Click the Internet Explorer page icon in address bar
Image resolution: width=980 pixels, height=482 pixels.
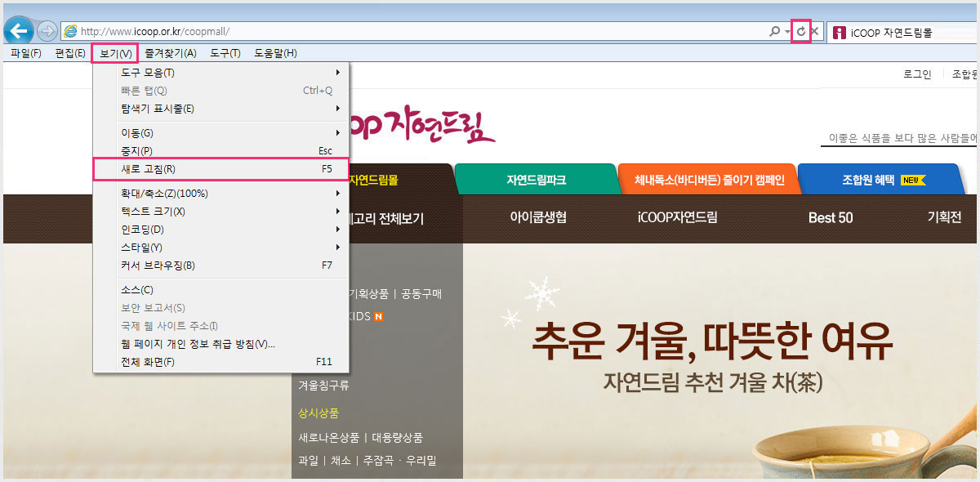tap(70, 31)
